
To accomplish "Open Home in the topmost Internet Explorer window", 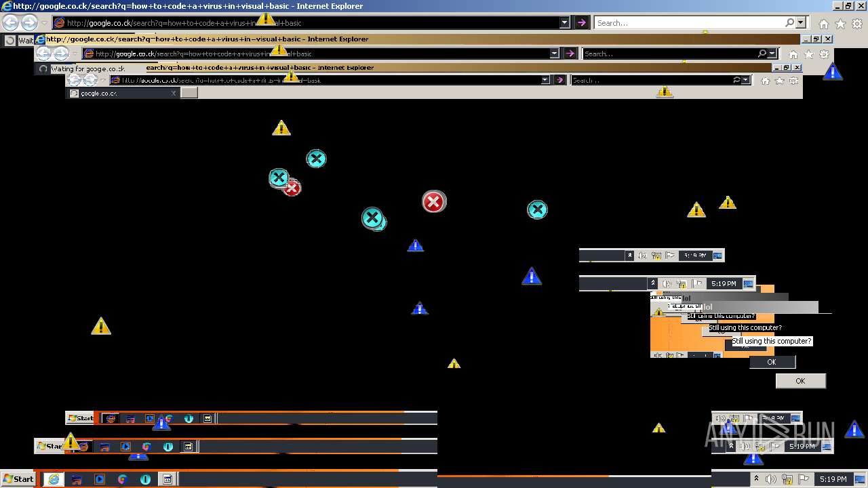I will coord(823,24).
